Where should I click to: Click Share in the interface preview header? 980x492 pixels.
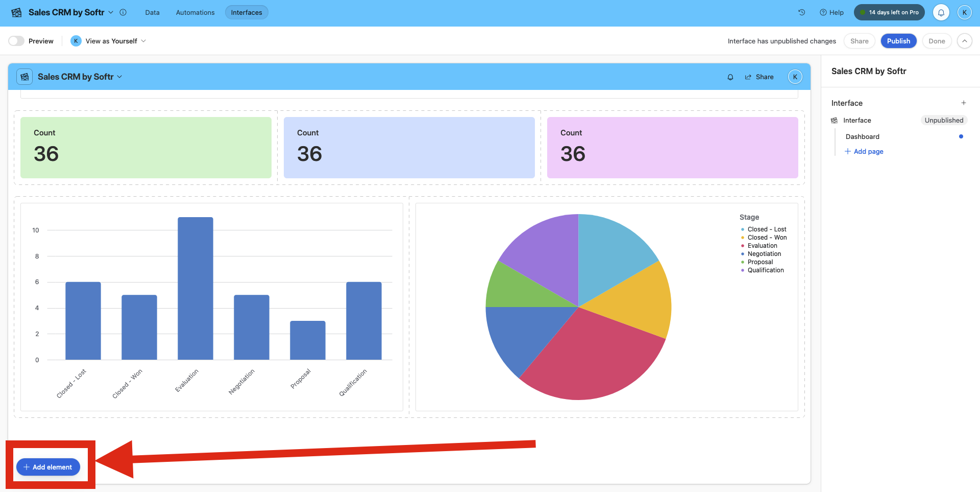point(759,77)
